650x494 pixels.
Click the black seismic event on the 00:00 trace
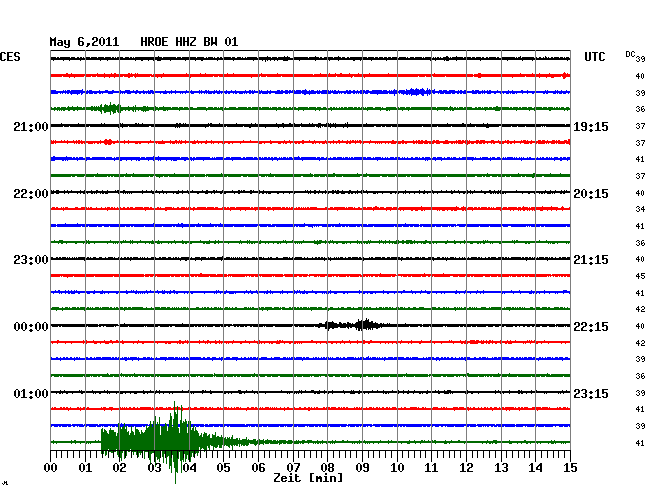[352, 325]
